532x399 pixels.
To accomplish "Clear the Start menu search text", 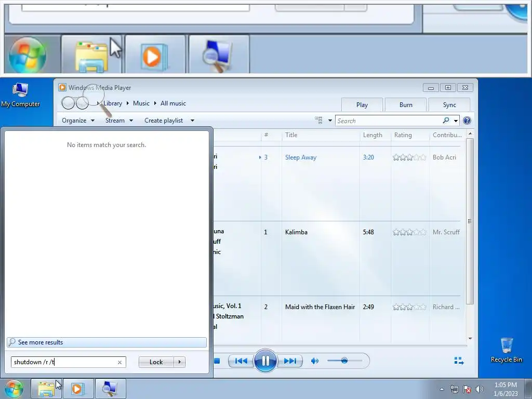I will point(119,362).
